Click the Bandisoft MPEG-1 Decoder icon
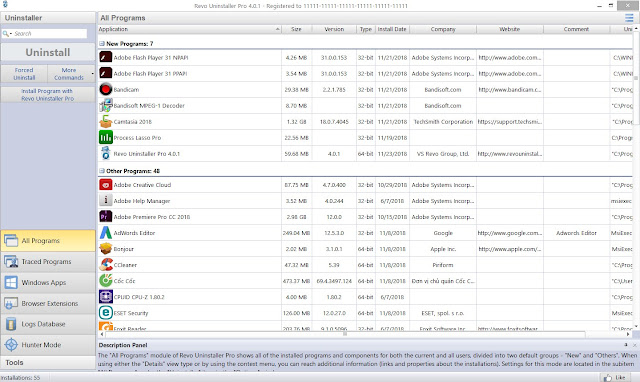 click(106, 105)
